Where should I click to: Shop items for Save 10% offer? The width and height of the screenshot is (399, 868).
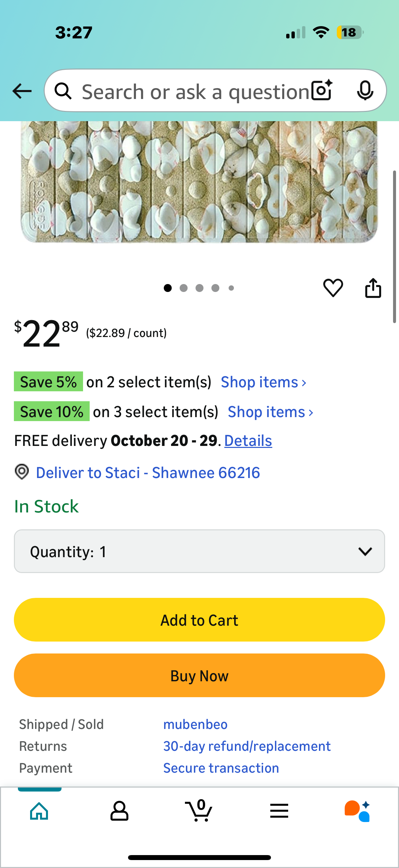[270, 412]
